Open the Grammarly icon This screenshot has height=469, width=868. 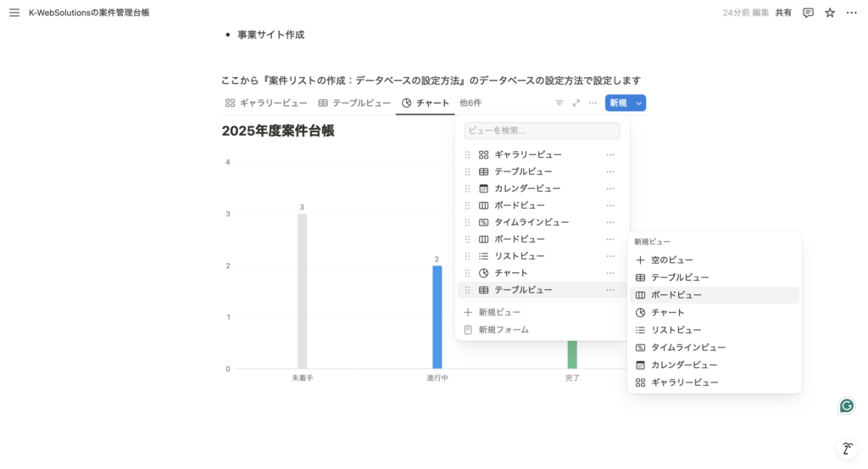pyautogui.click(x=846, y=405)
